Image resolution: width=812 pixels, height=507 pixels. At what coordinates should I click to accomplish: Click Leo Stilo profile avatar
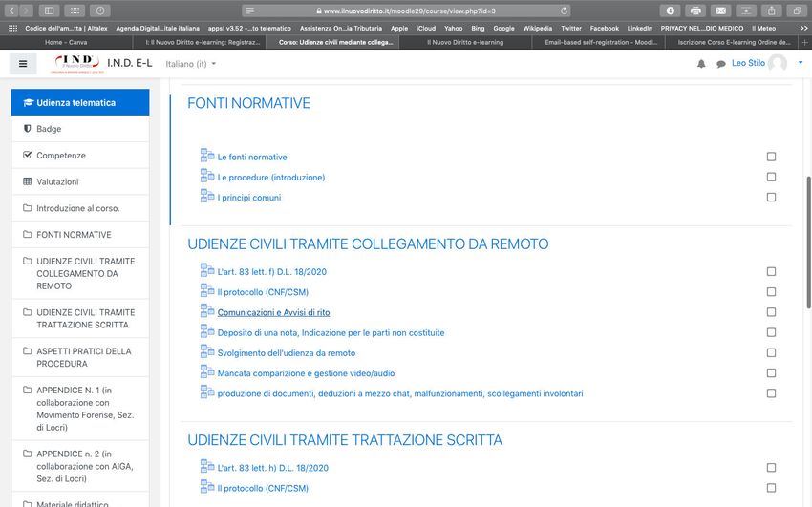[778, 63]
